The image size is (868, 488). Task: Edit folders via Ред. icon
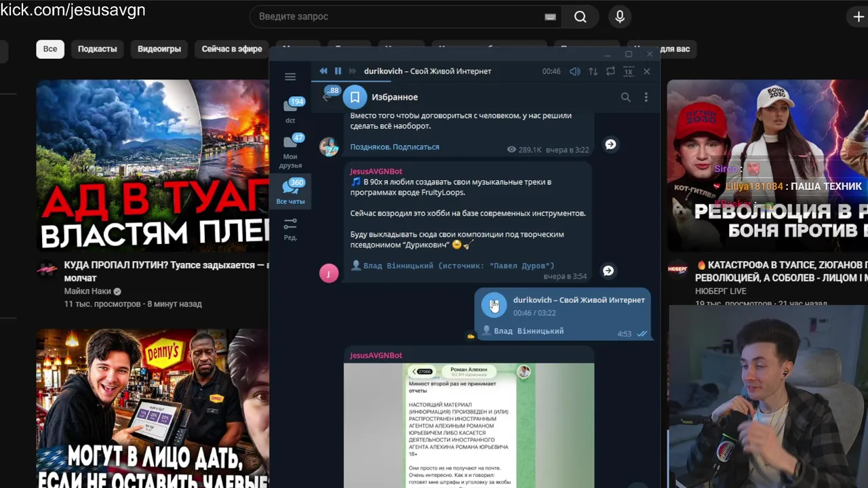[290, 228]
